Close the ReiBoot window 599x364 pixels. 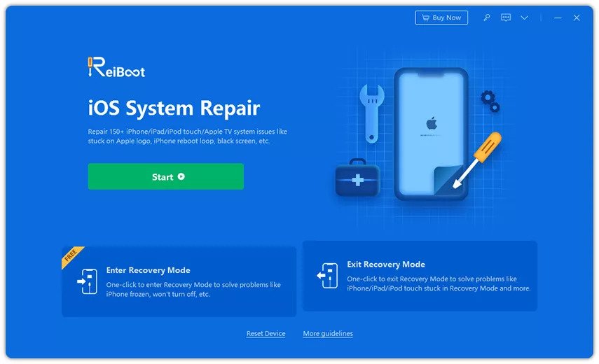[x=577, y=17]
